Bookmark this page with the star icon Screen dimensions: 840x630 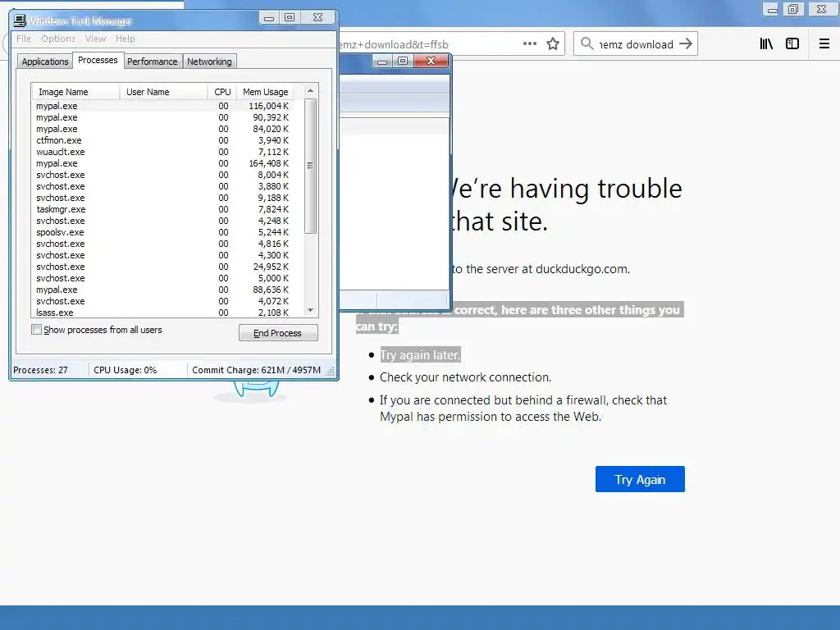553,44
